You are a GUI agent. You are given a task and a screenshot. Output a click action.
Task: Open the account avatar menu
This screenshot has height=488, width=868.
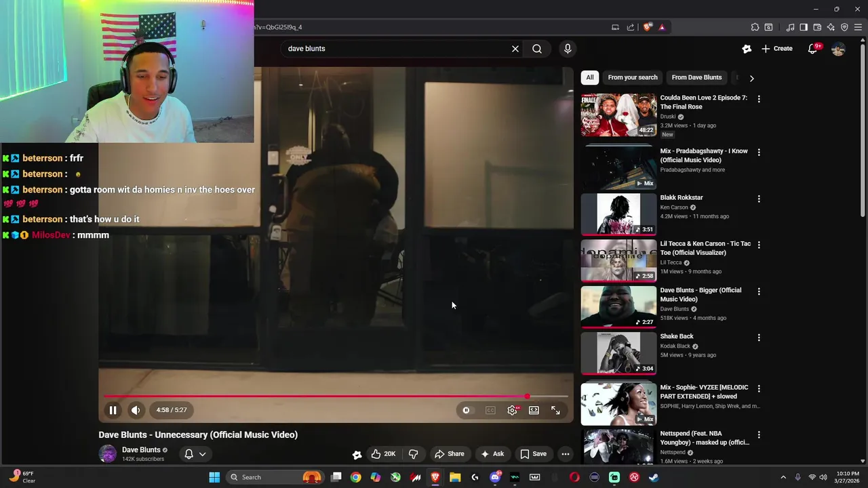(x=838, y=49)
